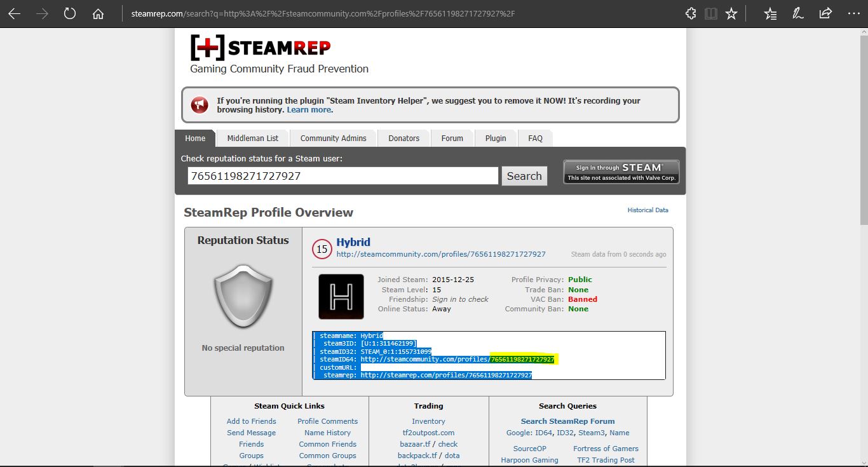The height and width of the screenshot is (467, 868).
Task: Open the favorites hub
Action: tap(770, 13)
